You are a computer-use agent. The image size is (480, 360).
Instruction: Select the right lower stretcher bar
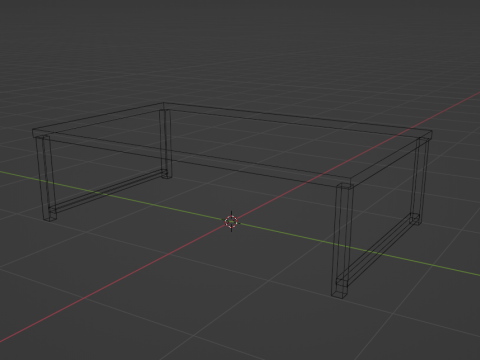(x=378, y=250)
